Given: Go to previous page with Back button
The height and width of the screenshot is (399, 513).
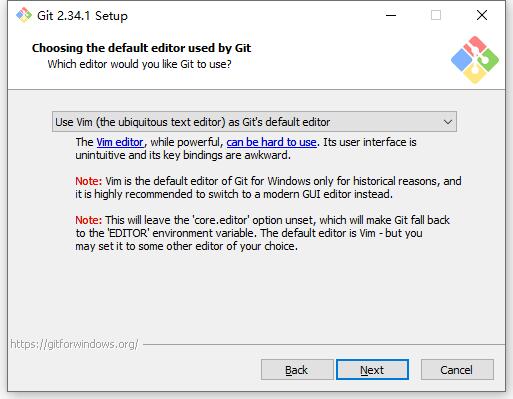Looking at the screenshot, I should coord(297,370).
